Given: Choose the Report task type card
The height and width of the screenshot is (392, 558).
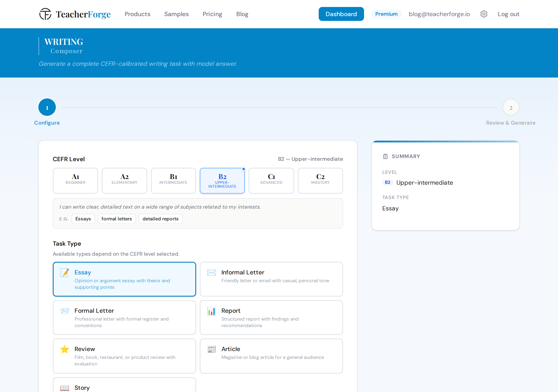Looking at the screenshot, I should pos(271,318).
